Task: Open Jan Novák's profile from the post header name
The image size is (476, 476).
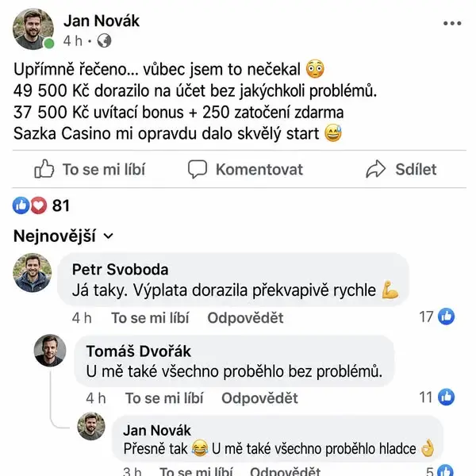Action: (x=102, y=21)
